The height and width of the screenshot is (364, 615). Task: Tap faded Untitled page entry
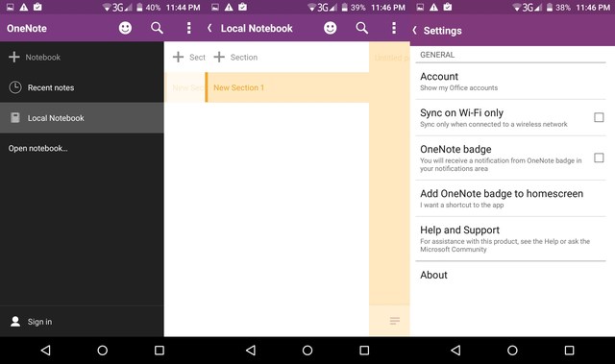point(391,58)
